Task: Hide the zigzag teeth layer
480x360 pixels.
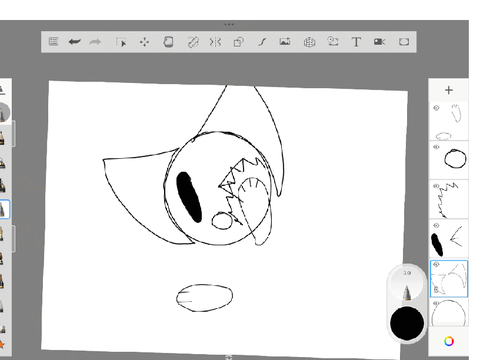Action: [436, 186]
